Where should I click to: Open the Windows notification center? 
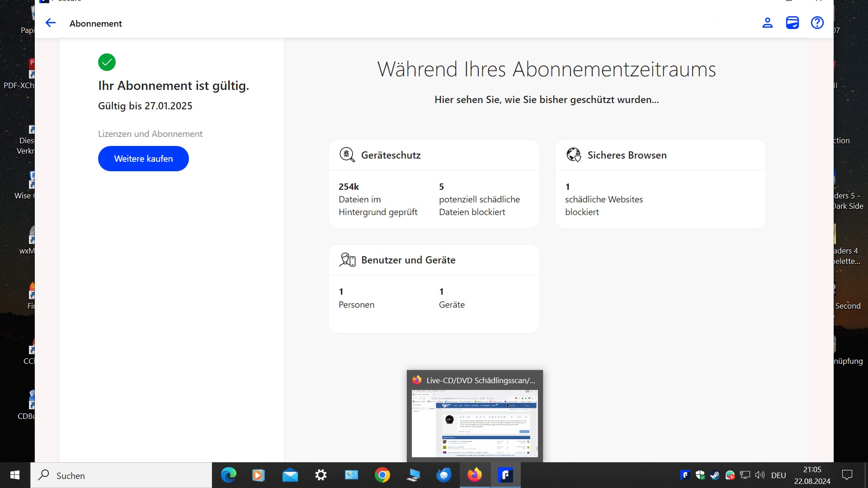pos(847,475)
